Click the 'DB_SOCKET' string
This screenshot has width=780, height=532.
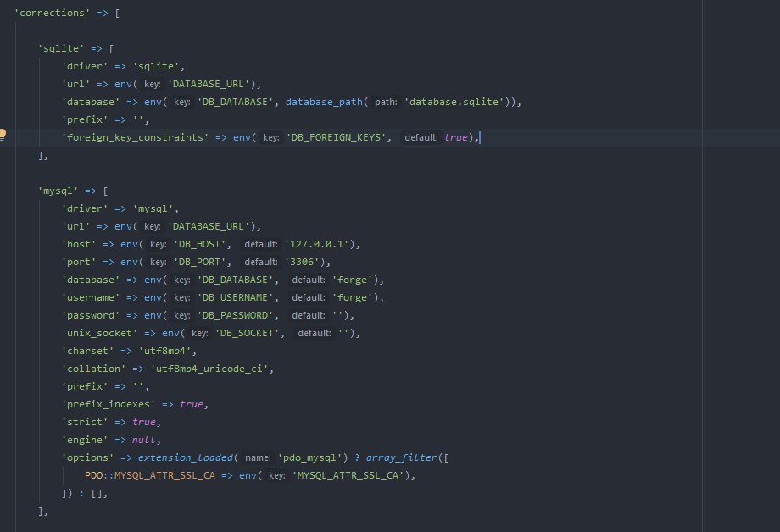coord(247,333)
